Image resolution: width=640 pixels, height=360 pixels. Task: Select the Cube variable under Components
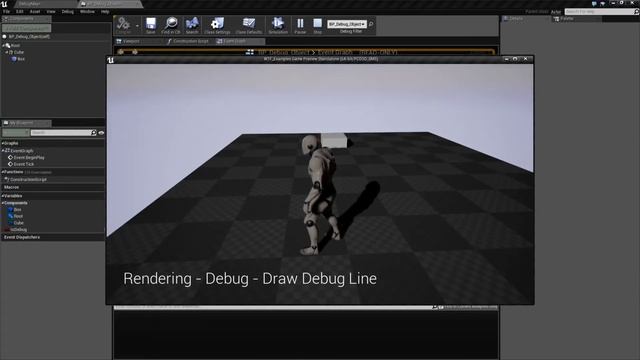pos(16,223)
